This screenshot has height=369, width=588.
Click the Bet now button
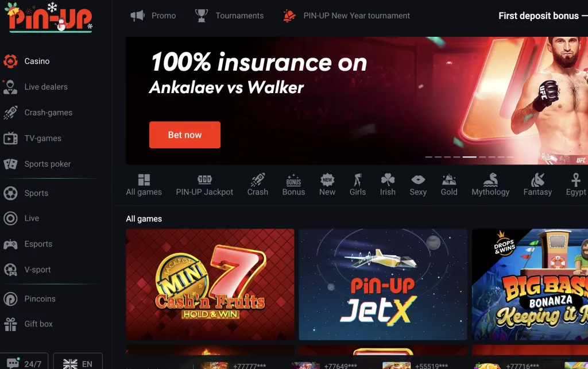click(185, 134)
